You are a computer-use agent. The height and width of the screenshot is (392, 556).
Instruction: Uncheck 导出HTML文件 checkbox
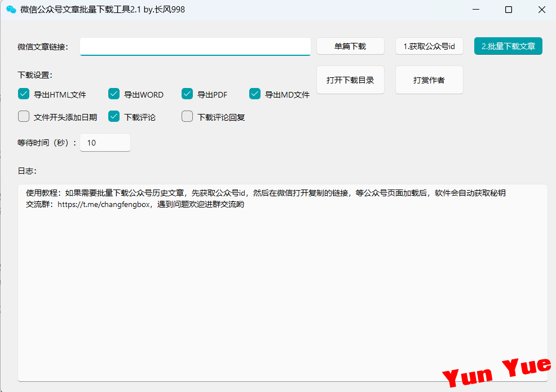click(24, 94)
